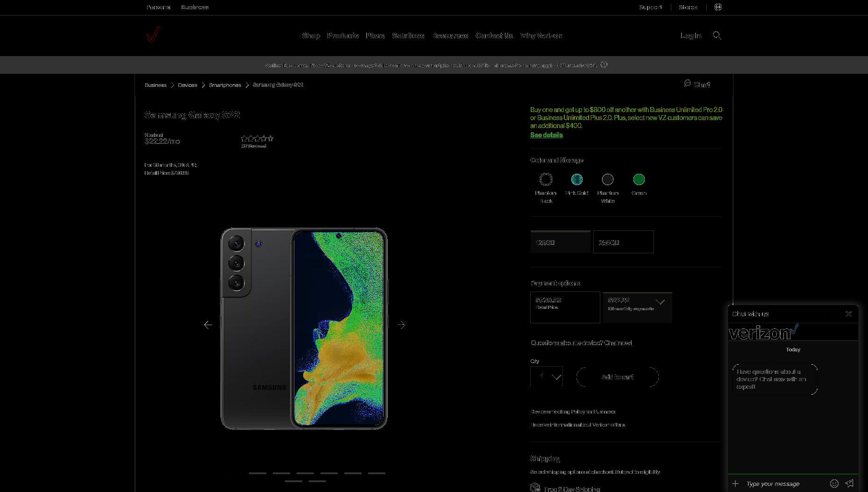868x492 pixels.
Task: Open Device unlocking Policy for Business
Action: (573, 412)
